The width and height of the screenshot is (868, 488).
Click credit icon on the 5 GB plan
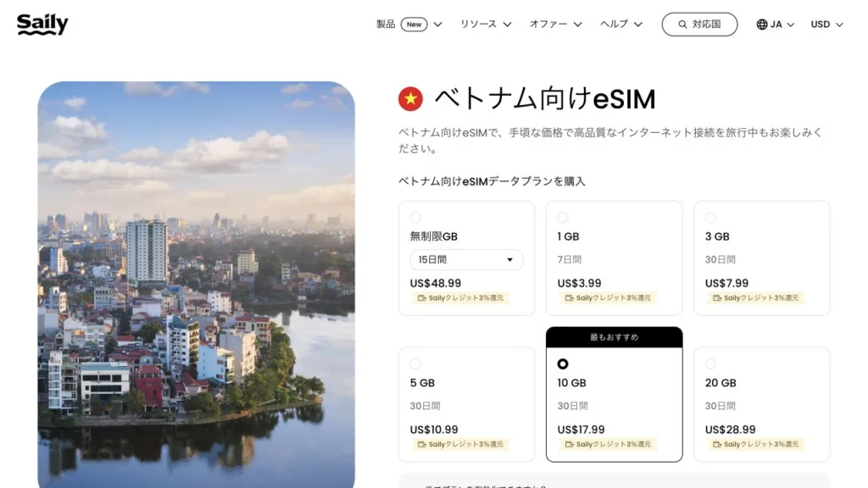pos(422,444)
